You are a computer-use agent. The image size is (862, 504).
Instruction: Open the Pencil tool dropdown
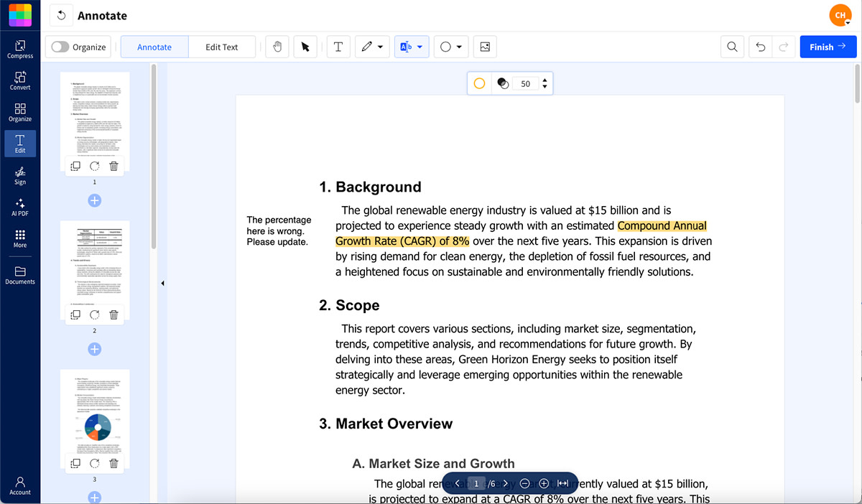(x=381, y=46)
